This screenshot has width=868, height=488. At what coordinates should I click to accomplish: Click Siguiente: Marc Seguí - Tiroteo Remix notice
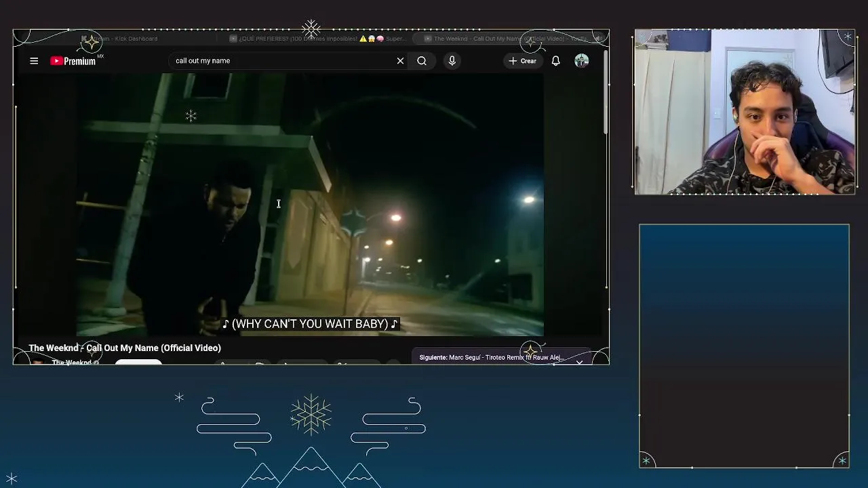492,357
